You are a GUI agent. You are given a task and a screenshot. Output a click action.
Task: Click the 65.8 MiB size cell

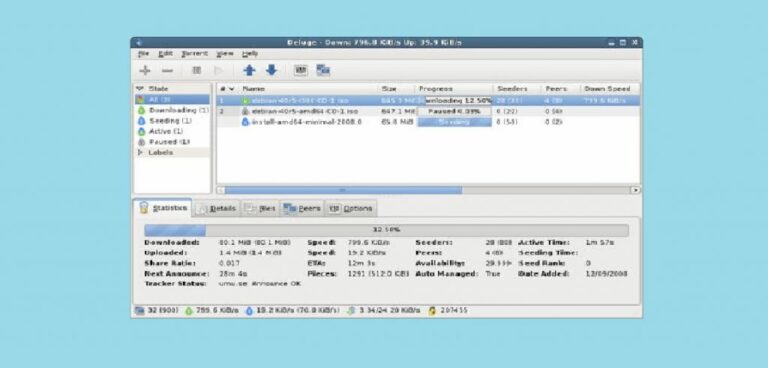pyautogui.click(x=397, y=122)
